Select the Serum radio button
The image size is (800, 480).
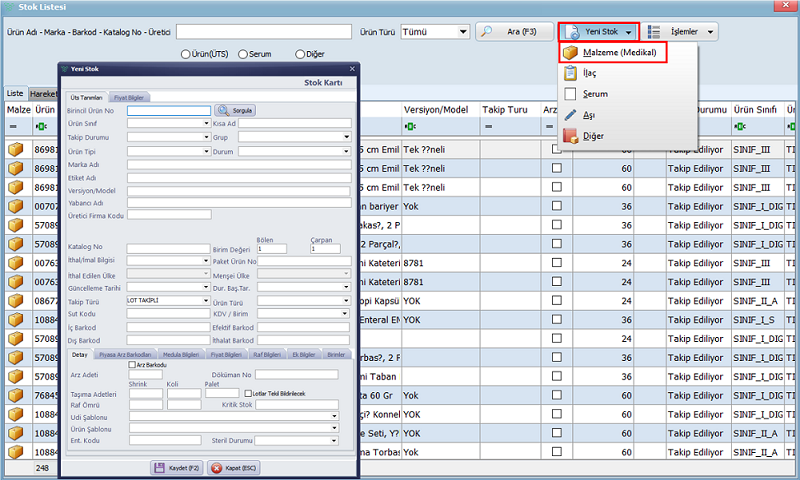(x=244, y=54)
